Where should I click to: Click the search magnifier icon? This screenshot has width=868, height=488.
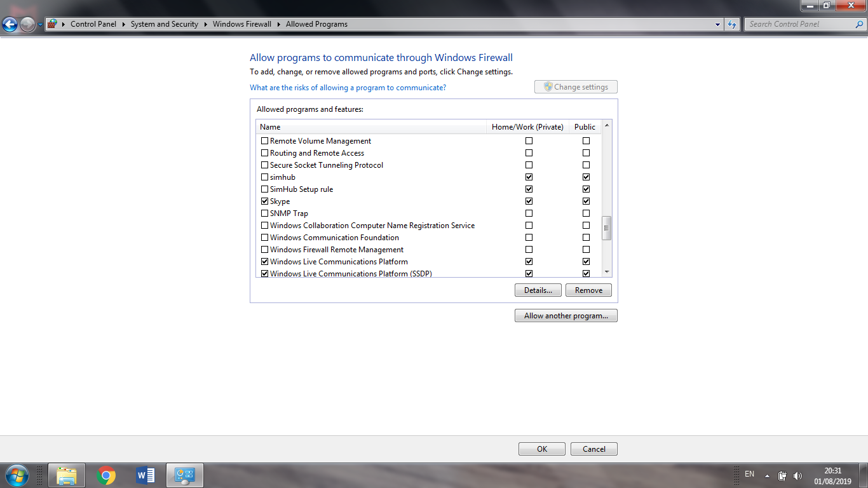click(860, 24)
